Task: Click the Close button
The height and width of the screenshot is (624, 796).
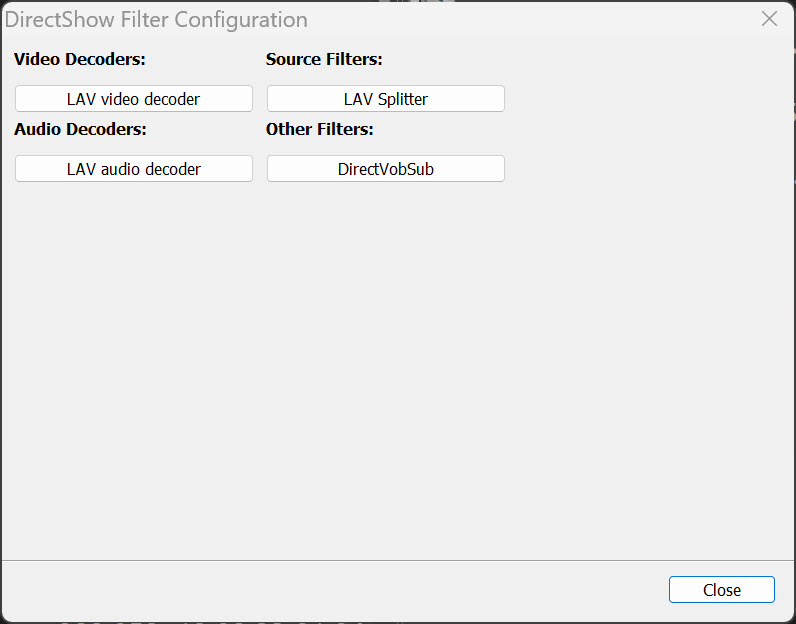Action: (721, 589)
